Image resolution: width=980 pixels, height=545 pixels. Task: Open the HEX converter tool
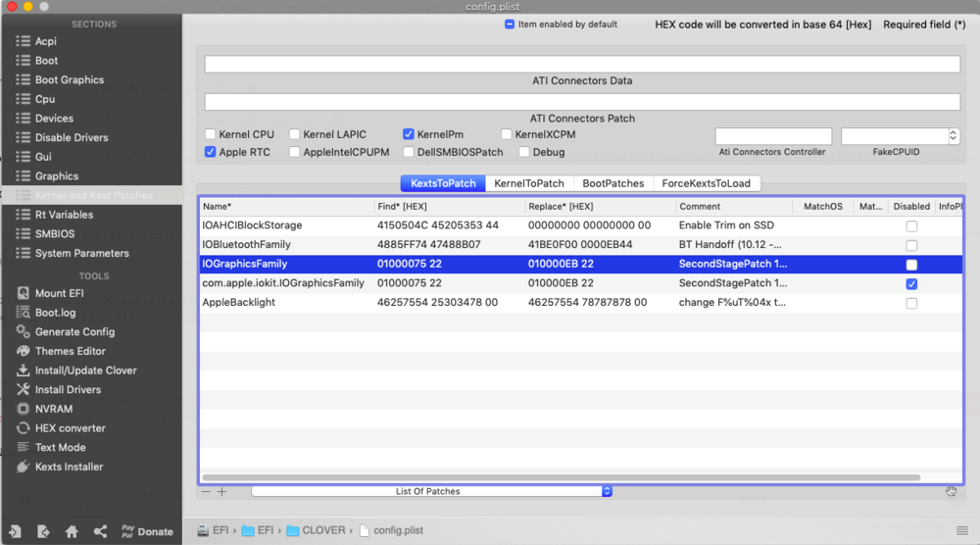click(70, 428)
